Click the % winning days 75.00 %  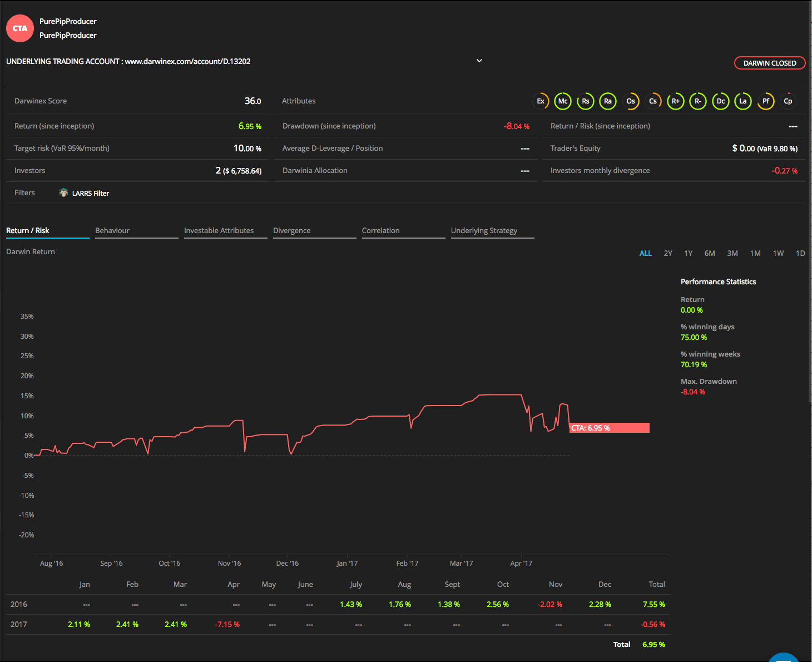pyautogui.click(x=694, y=337)
